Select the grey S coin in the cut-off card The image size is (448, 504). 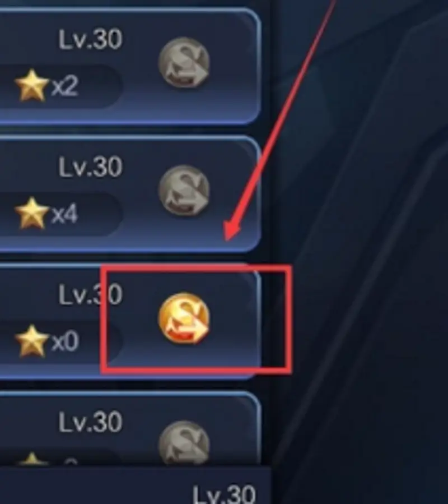click(184, 442)
